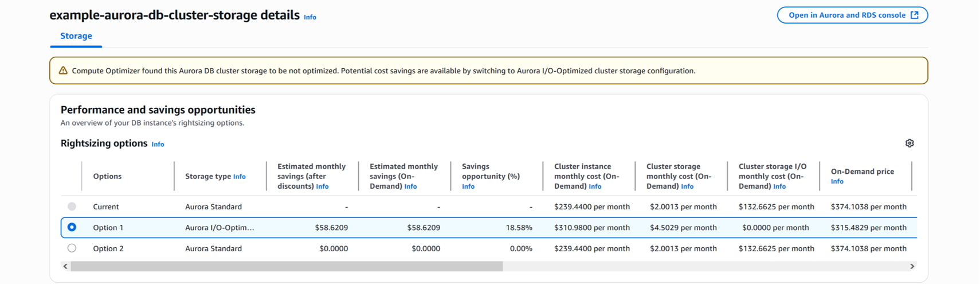Click the horizontal scrollbar thumb under the table
The image size is (980, 284).
click(x=287, y=266)
